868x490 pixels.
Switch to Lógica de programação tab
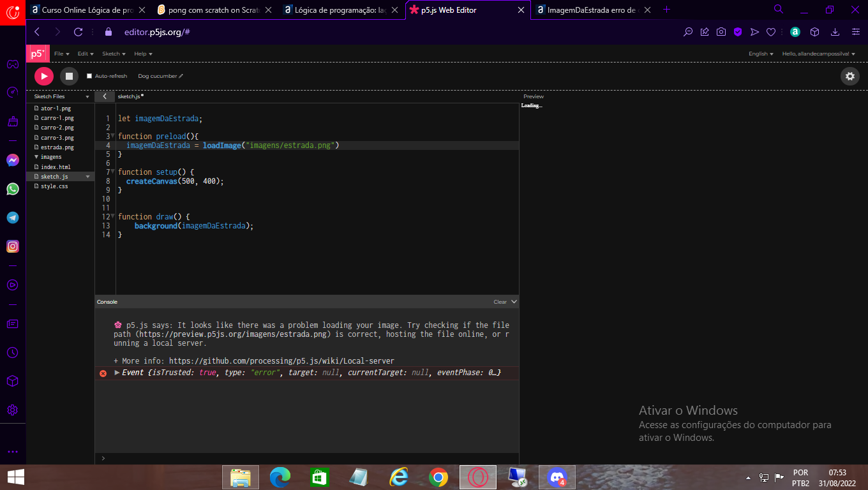[341, 10]
